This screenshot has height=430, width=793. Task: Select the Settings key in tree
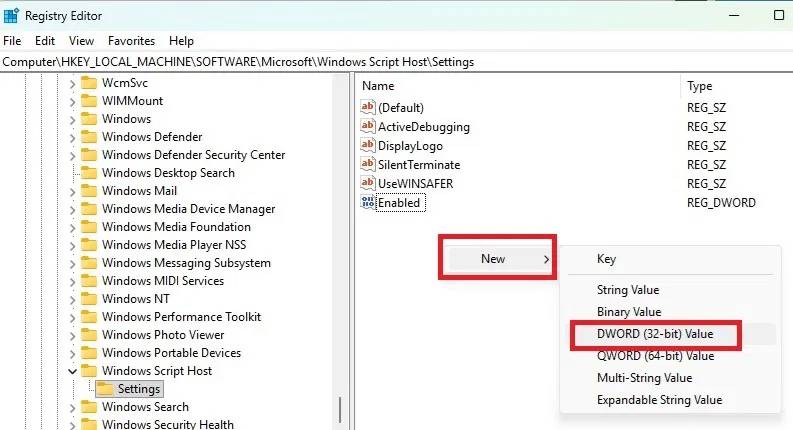click(x=138, y=389)
